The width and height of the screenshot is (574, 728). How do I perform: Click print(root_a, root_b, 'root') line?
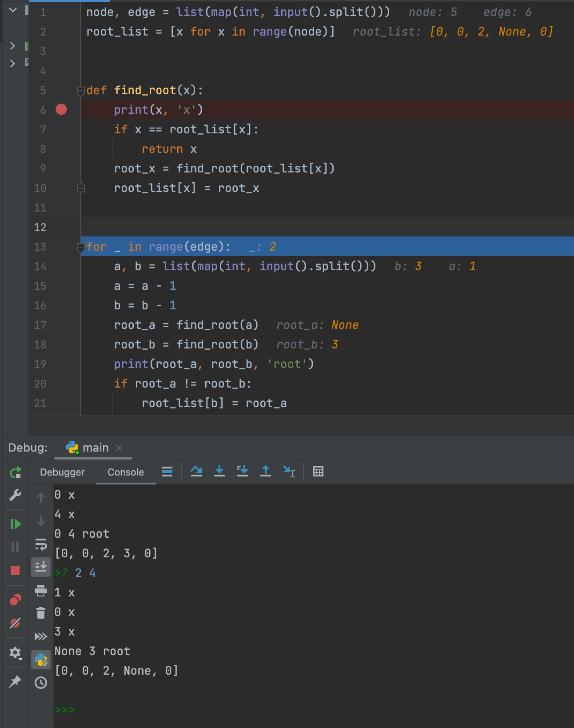coord(214,364)
